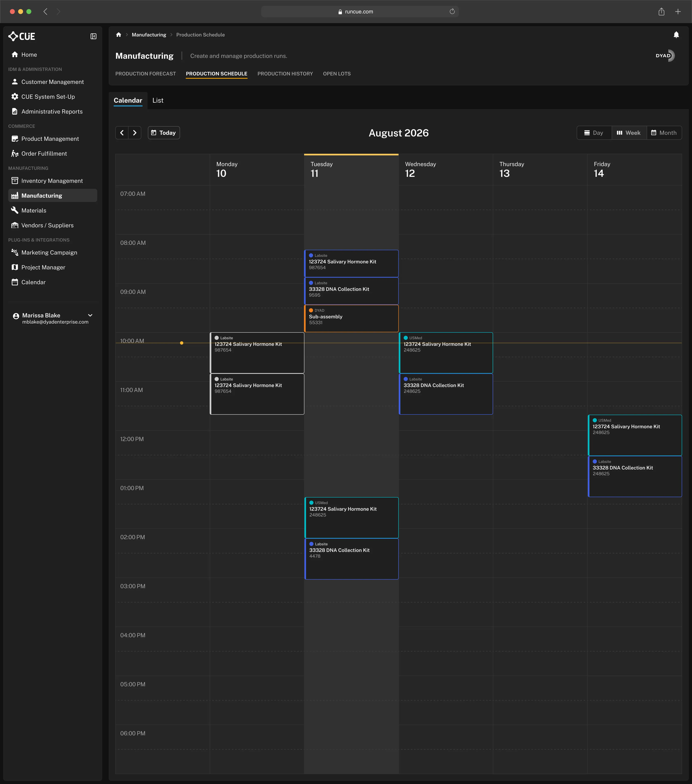
Task: Click the browser reload icon
Action: [452, 12]
